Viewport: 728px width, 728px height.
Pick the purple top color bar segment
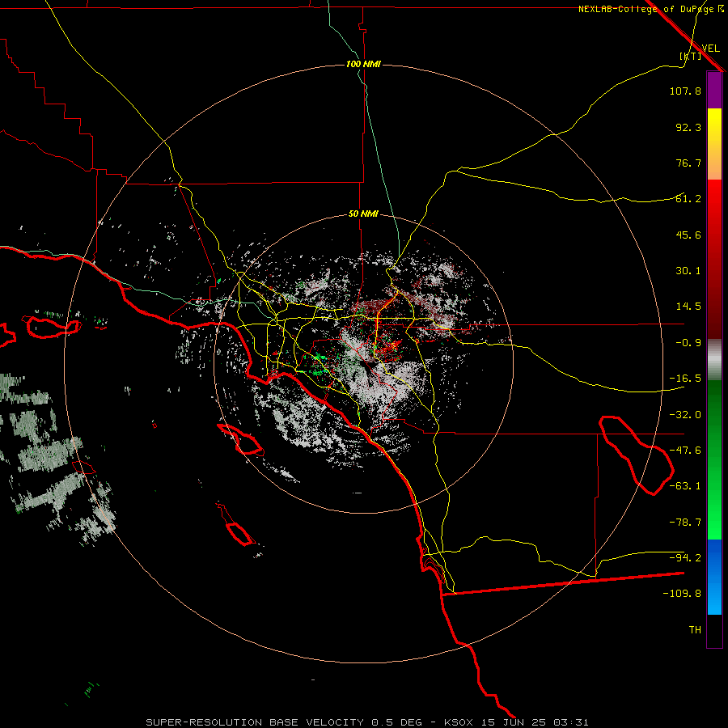point(714,91)
